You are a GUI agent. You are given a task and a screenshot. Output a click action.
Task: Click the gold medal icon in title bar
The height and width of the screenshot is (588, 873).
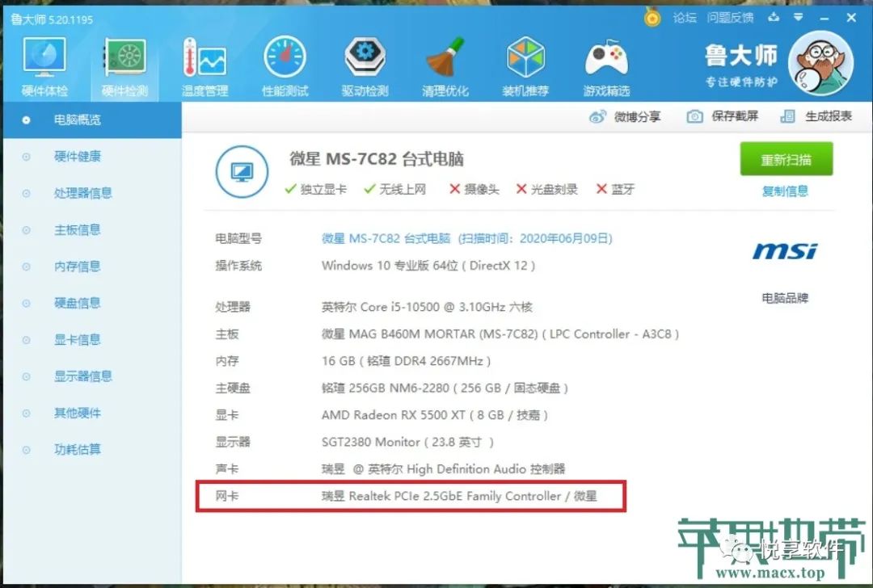click(652, 17)
